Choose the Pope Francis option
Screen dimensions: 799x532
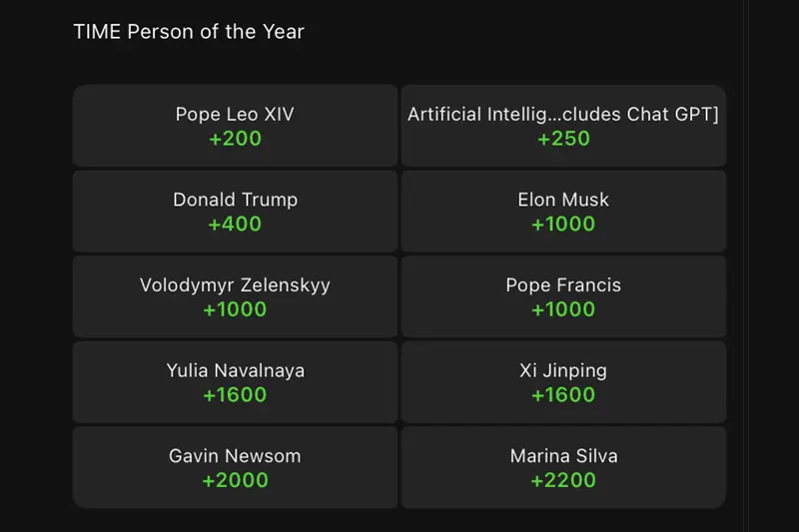[x=563, y=296]
